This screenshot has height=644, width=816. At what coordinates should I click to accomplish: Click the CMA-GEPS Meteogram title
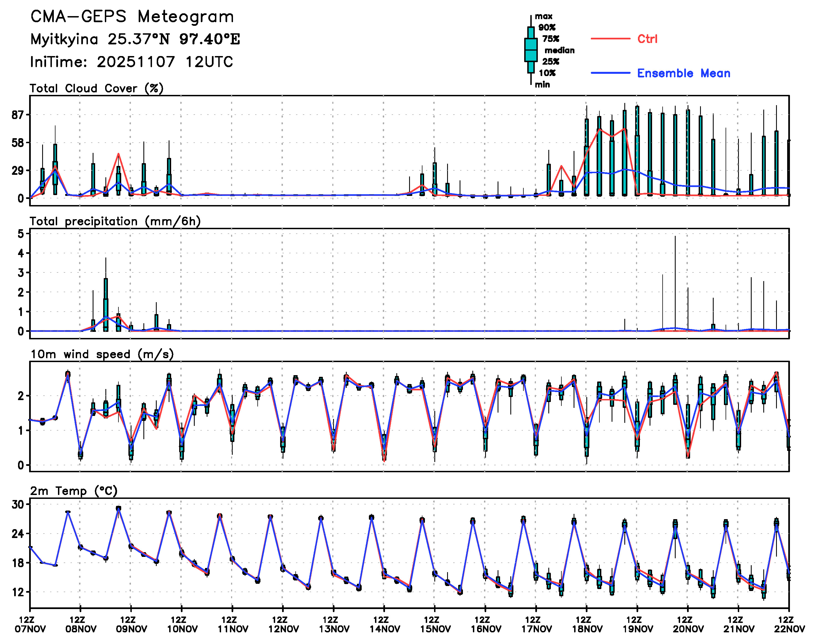pyautogui.click(x=132, y=17)
